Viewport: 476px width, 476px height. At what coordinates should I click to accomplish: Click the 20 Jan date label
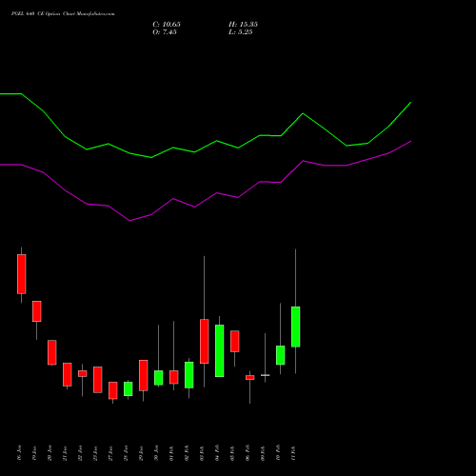pyautogui.click(x=50, y=453)
